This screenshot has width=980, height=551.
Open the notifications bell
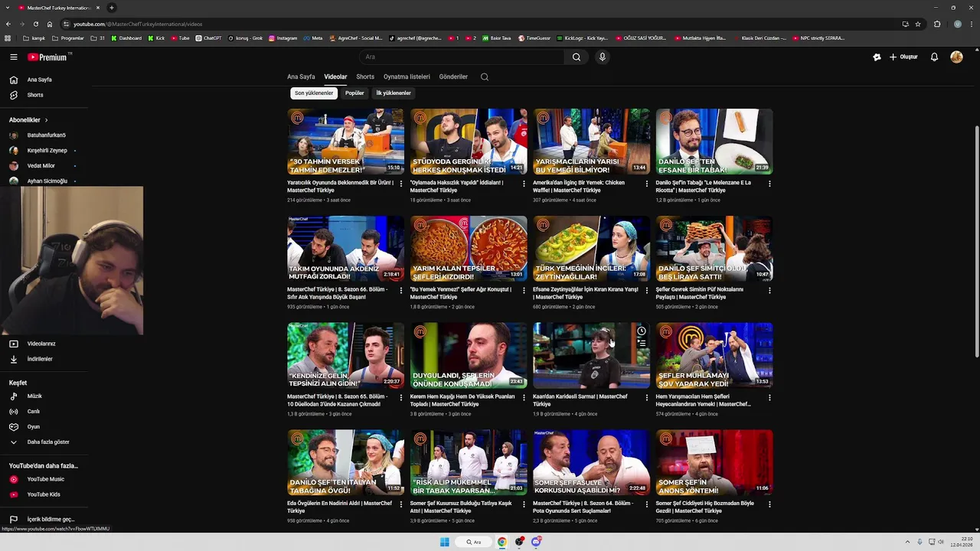point(934,57)
